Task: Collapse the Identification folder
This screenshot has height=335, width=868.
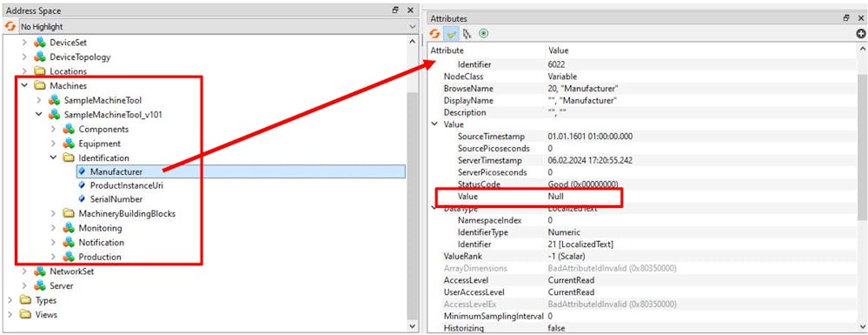Action: (53, 157)
